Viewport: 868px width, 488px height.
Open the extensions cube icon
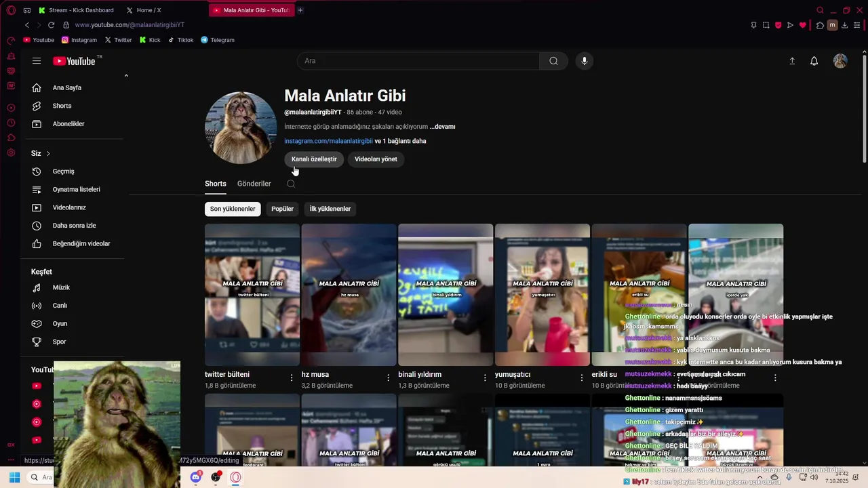820,25
